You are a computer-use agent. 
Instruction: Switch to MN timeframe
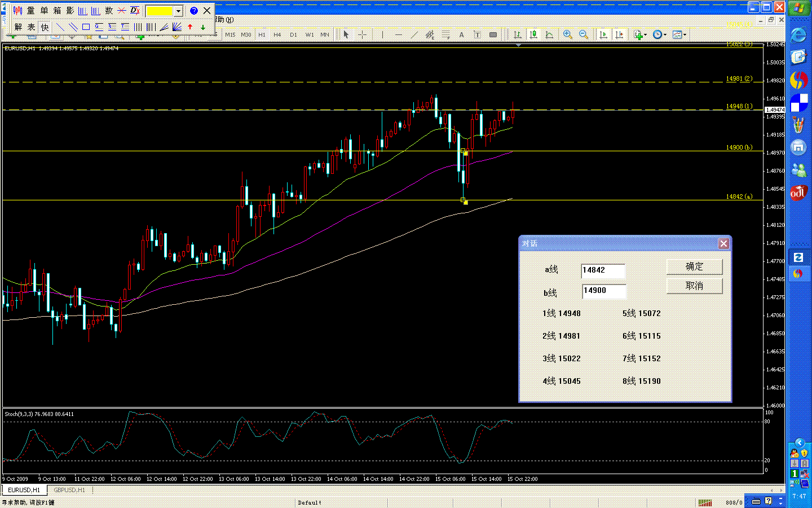[325, 34]
